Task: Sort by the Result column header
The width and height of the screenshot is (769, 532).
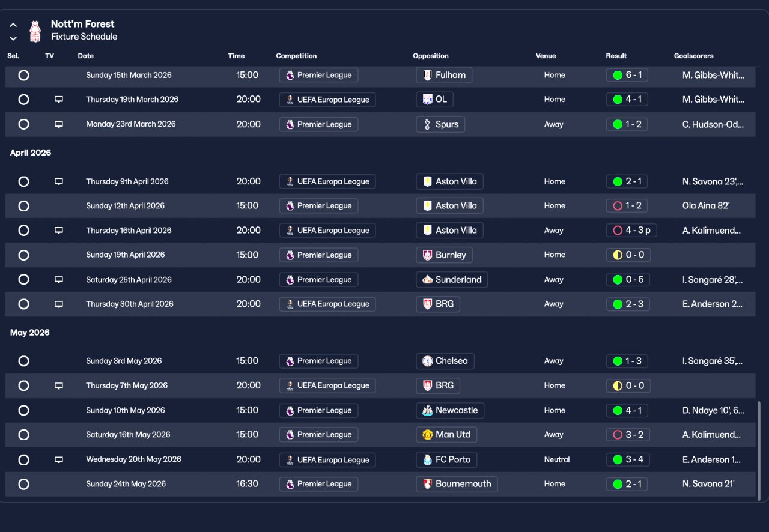Action: pyautogui.click(x=616, y=56)
